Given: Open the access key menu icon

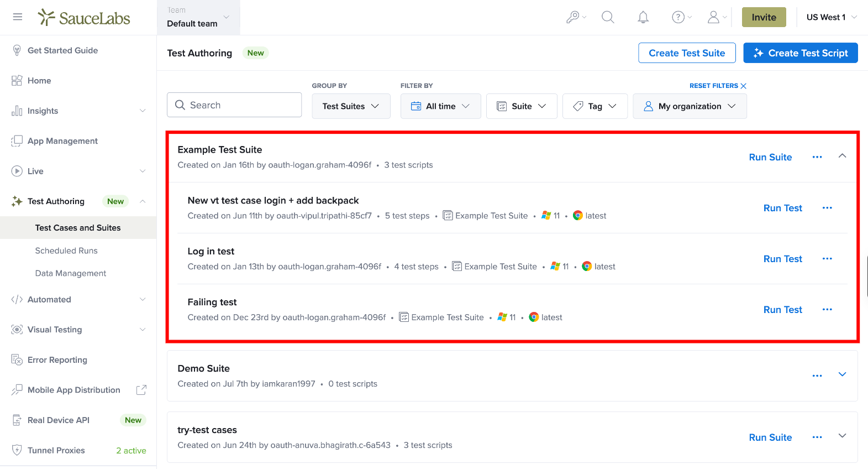Looking at the screenshot, I should (576, 17).
